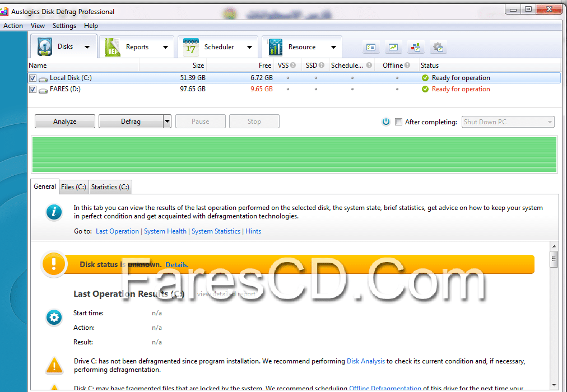This screenshot has height=392, width=567.
Task: Go to System Statistics link
Action: tap(216, 231)
